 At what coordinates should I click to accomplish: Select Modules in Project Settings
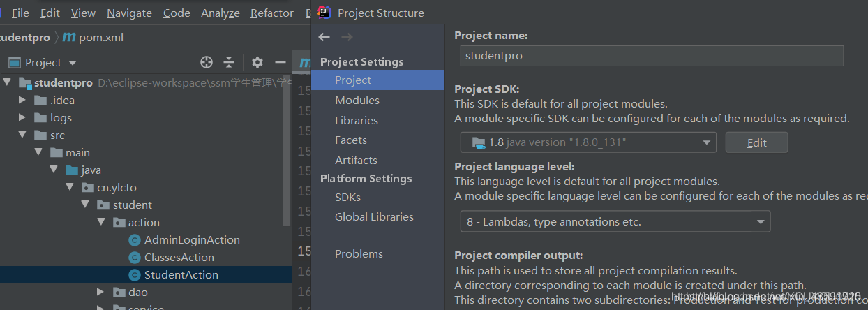357,101
